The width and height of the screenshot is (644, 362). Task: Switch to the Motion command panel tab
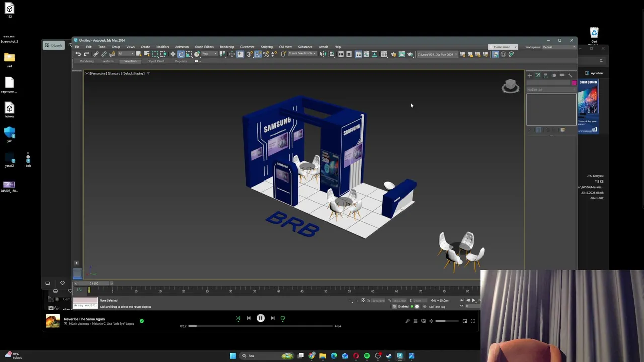(x=554, y=75)
